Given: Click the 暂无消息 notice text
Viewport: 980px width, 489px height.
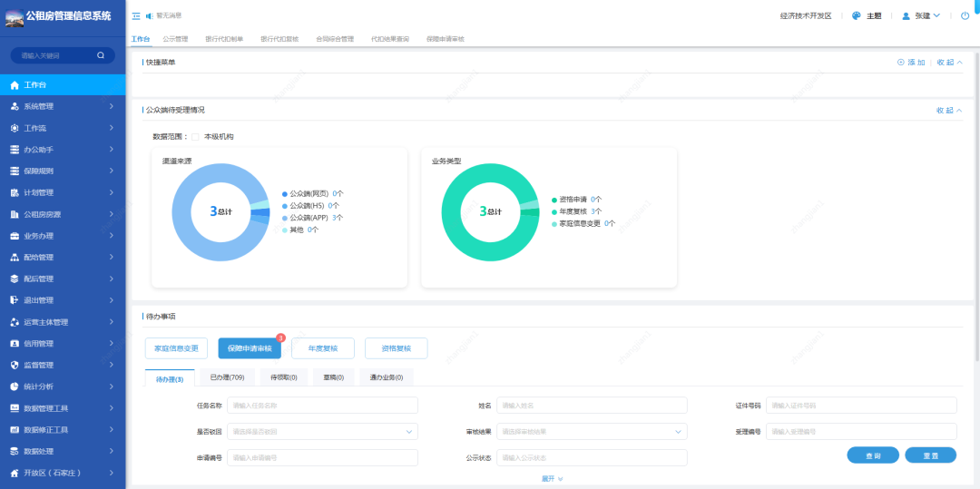Looking at the screenshot, I should (x=169, y=15).
